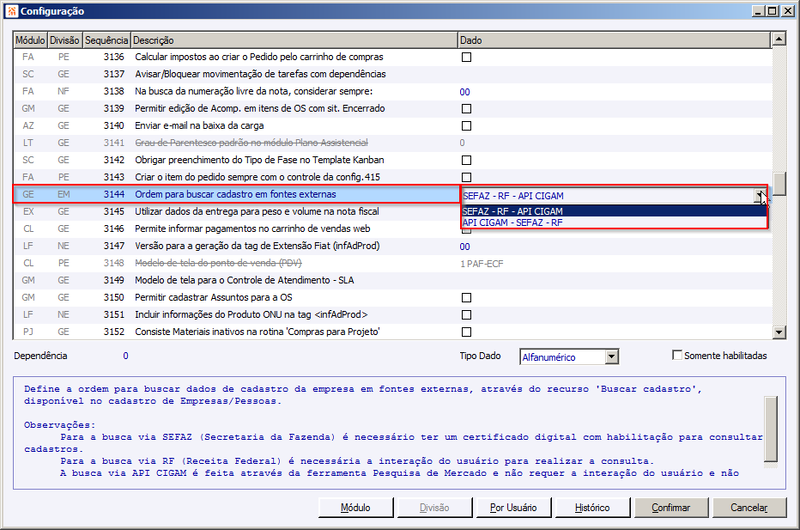Click the Confirmar button
The image size is (800, 530).
click(670, 508)
